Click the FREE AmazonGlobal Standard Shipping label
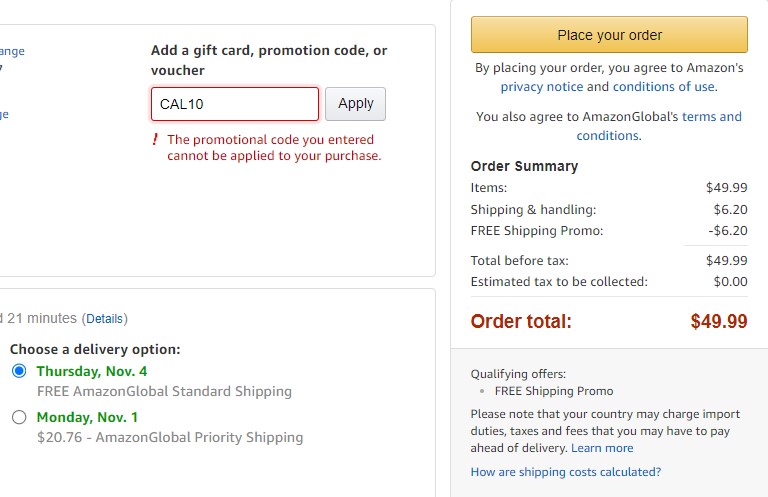The width and height of the screenshot is (768, 497). point(164,391)
